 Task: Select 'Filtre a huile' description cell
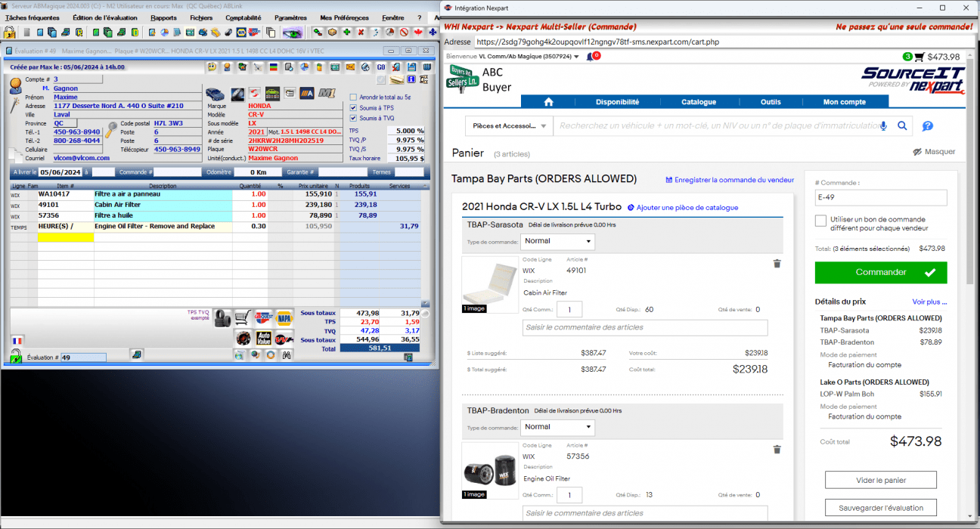click(x=163, y=215)
